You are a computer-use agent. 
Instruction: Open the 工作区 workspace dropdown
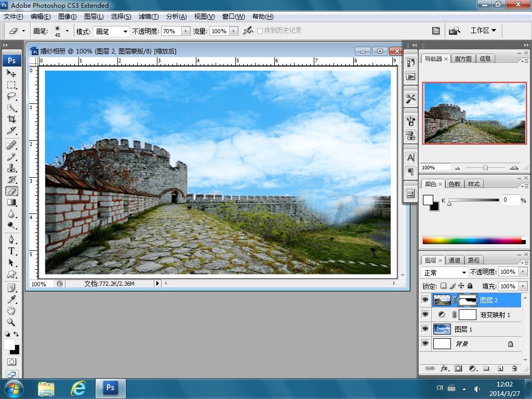[x=483, y=31]
